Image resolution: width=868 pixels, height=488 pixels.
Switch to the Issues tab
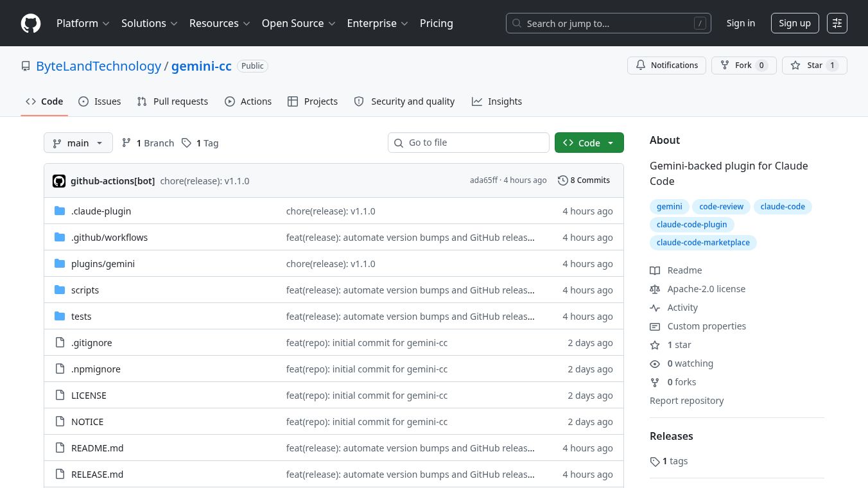pos(100,101)
